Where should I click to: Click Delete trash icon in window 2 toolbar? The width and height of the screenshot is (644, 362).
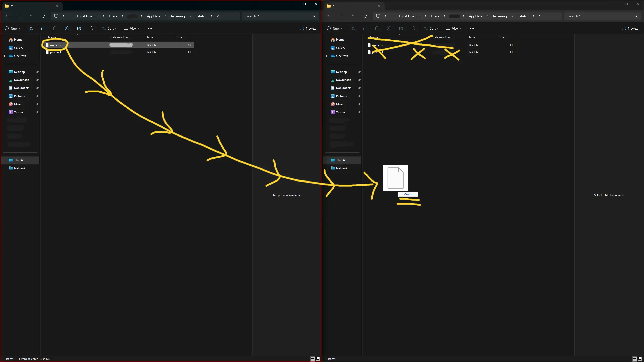click(x=91, y=28)
